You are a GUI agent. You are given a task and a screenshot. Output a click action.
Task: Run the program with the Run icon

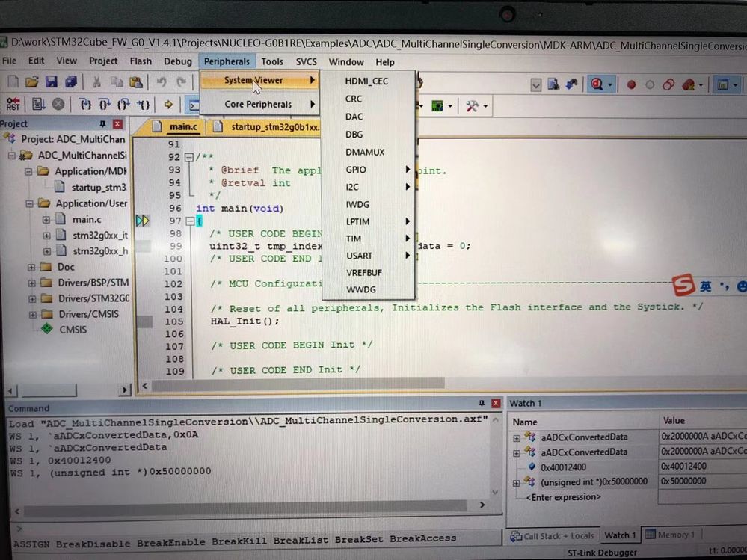pyautogui.click(x=38, y=104)
